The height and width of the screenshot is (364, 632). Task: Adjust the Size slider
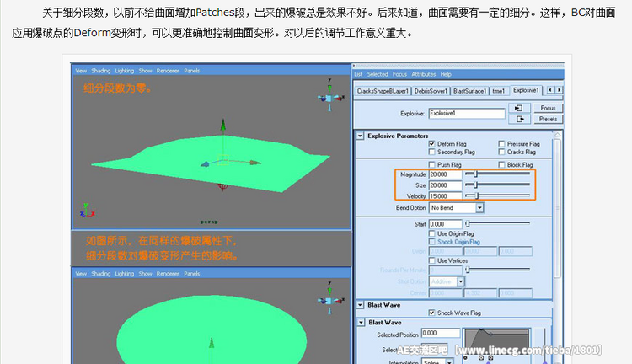tap(497, 185)
